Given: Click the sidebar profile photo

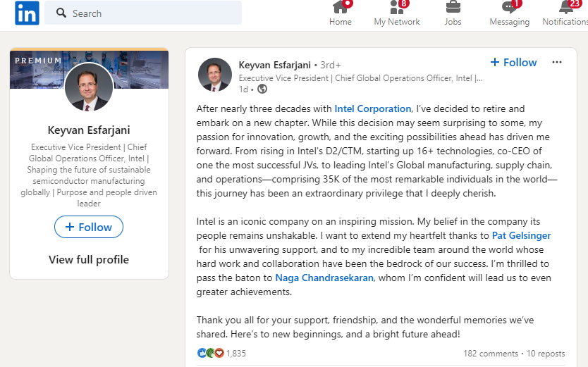Looking at the screenshot, I should pos(89,87).
